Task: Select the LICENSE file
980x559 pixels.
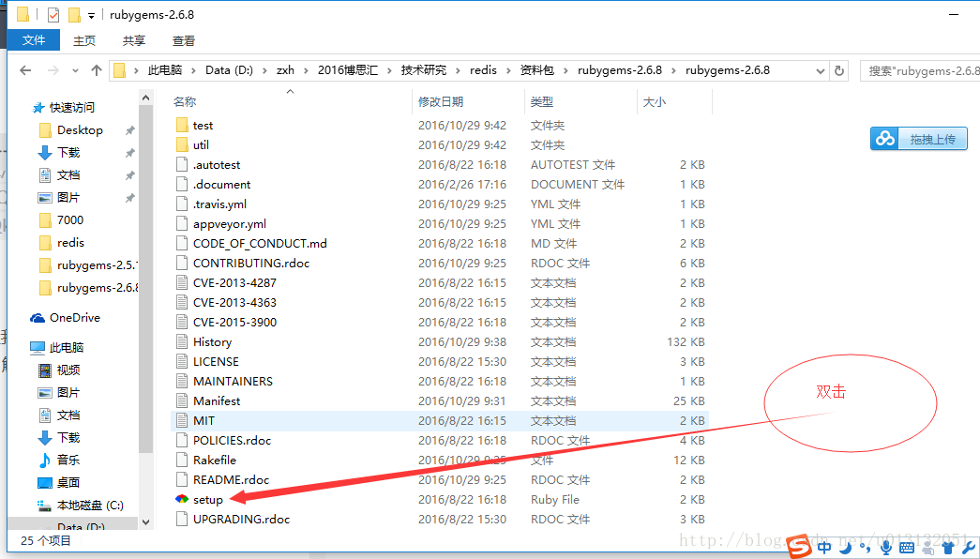Action: click(216, 361)
